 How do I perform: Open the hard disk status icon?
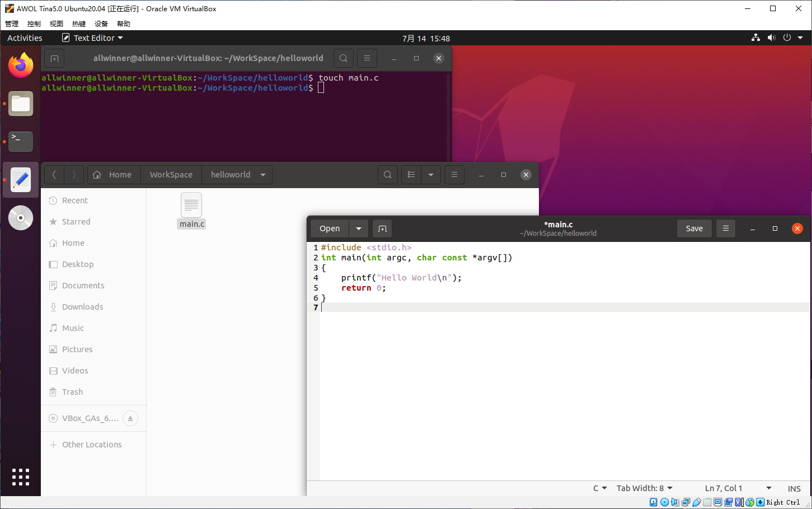(653, 502)
